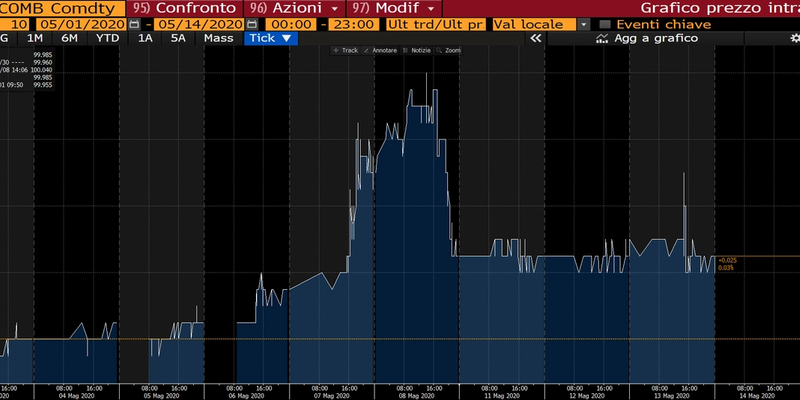800x400 pixels.
Task: Select the 5A period tab
Action: [x=178, y=38]
